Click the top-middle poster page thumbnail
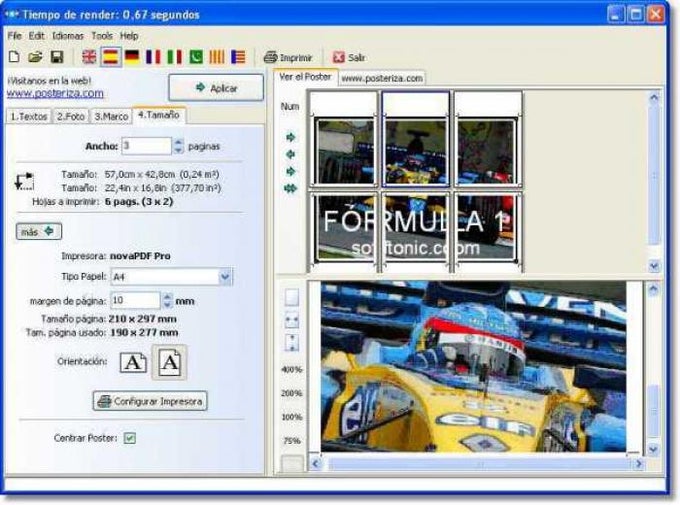Viewport: 680px width, 505px height. click(415, 140)
